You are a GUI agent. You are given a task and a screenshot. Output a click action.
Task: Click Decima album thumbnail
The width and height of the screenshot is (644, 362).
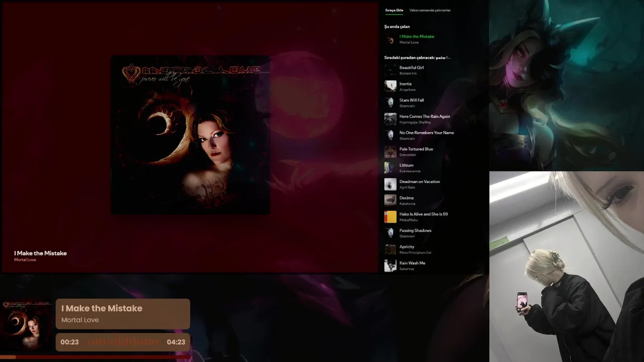(390, 201)
